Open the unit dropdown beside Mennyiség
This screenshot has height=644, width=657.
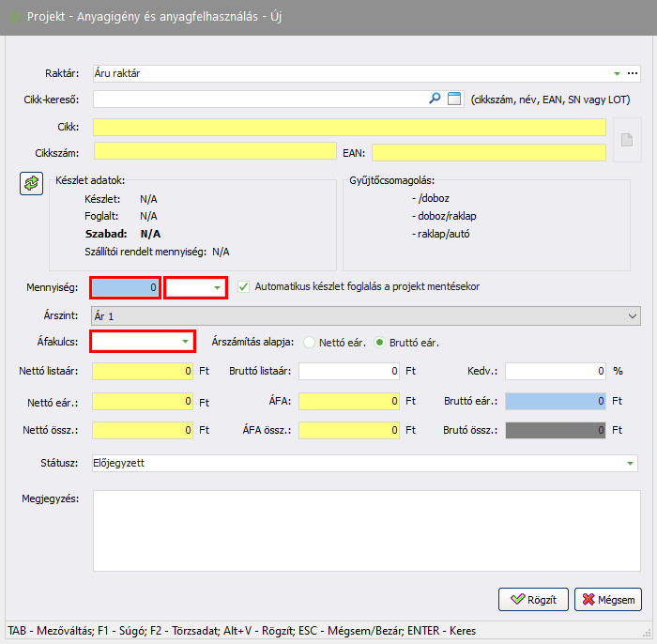coord(217,287)
